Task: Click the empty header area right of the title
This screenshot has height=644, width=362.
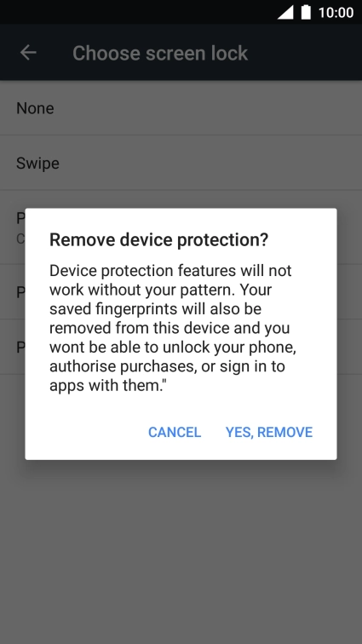Action: tap(304, 53)
